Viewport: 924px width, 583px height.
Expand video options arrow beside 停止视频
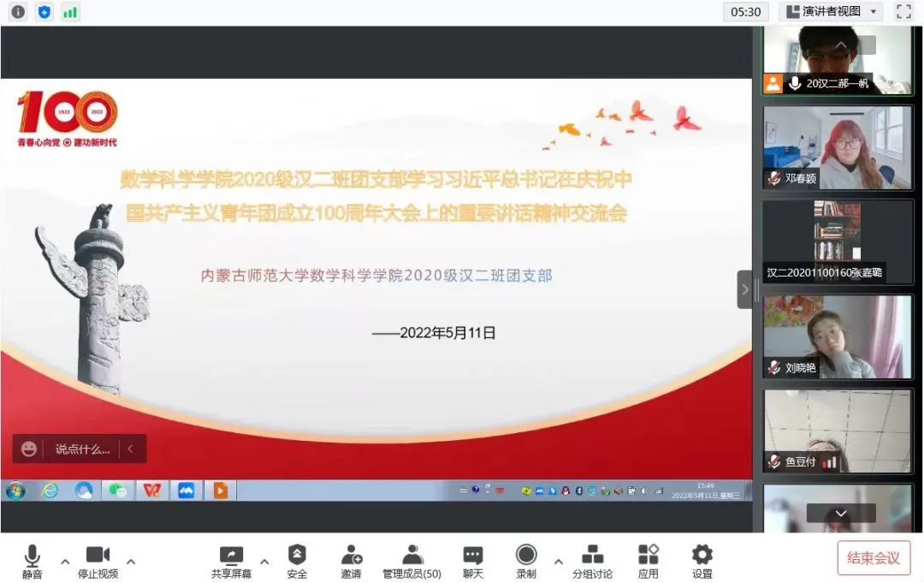(x=131, y=562)
